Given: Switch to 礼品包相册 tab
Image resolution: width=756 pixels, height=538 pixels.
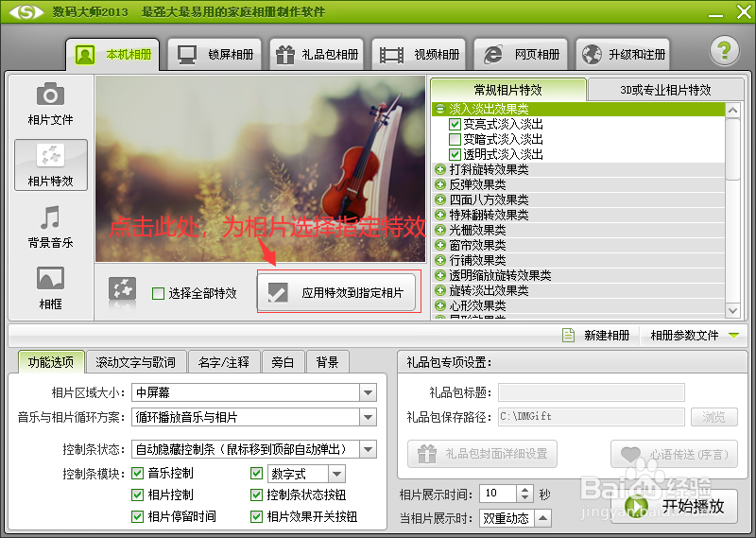Looking at the screenshot, I should point(317,55).
